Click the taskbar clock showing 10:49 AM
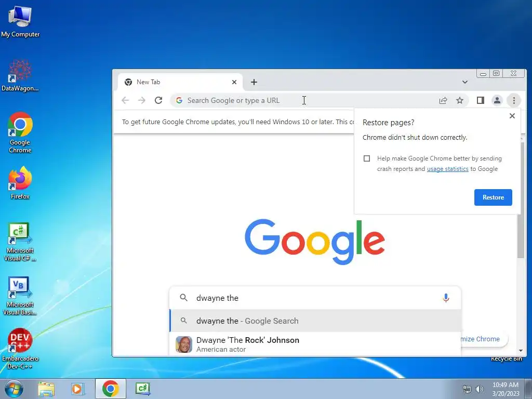This screenshot has height=399, width=532. pyautogui.click(x=506, y=389)
